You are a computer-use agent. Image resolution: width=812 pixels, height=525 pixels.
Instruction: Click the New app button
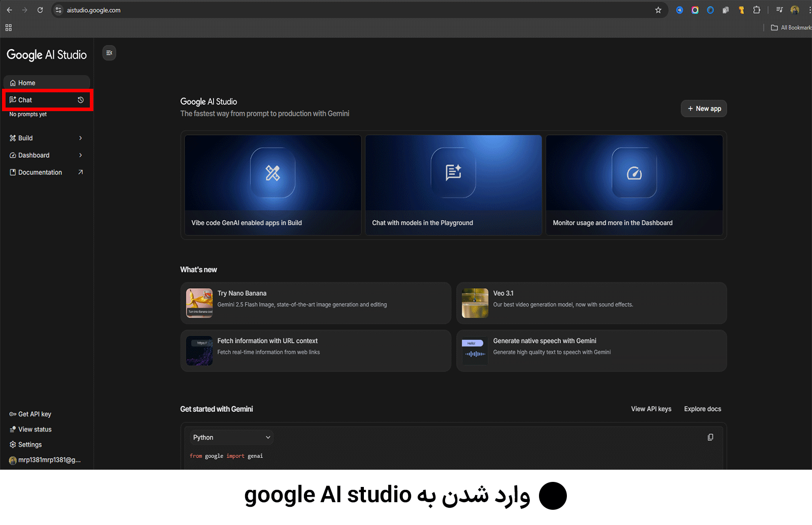pyautogui.click(x=703, y=109)
